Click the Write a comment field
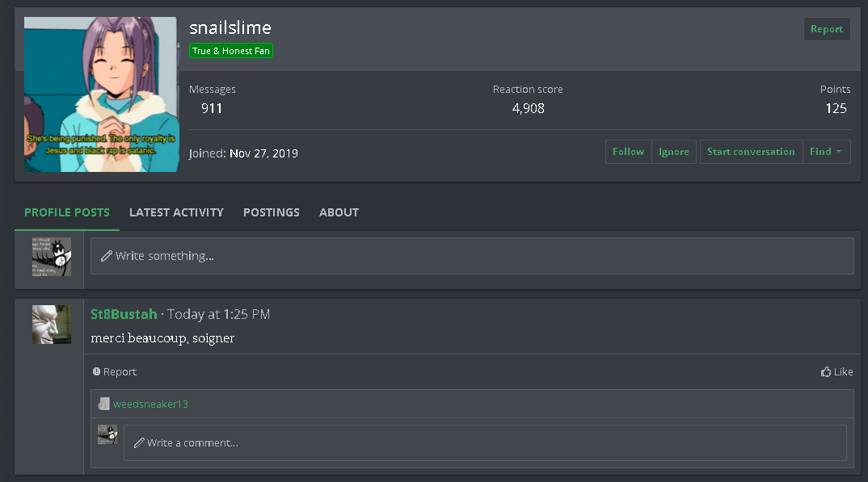Image resolution: width=868 pixels, height=482 pixels. 485,442
